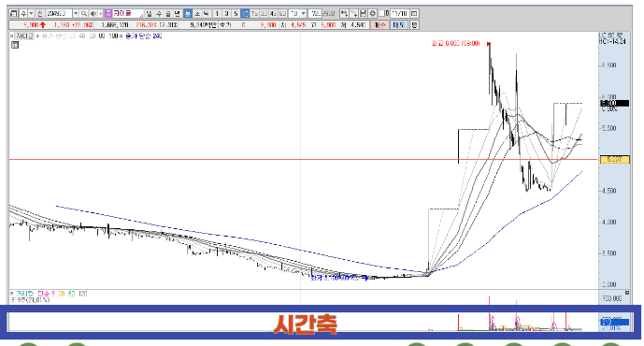
Task: Click the stock code input field
Action: (x=59, y=14)
